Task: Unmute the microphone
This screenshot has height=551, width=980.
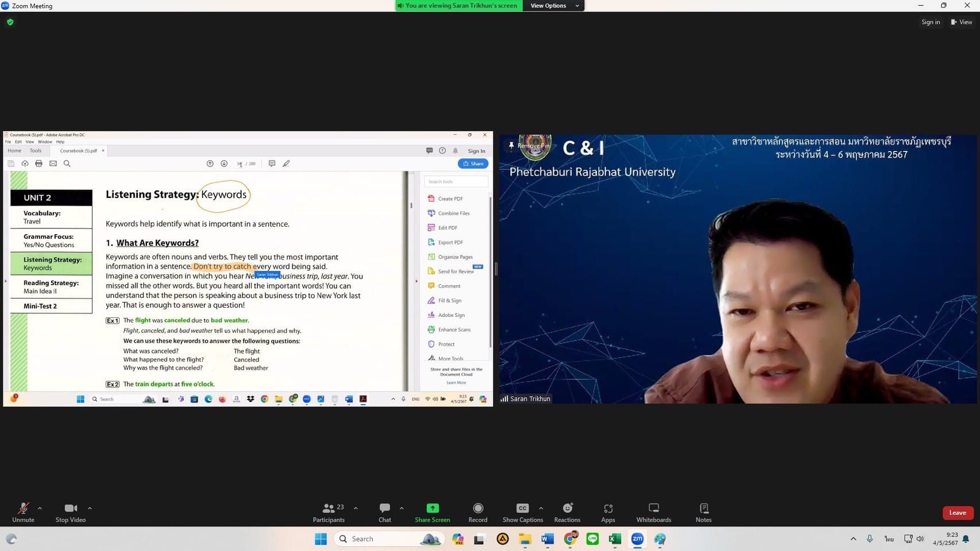Action: pos(23,513)
